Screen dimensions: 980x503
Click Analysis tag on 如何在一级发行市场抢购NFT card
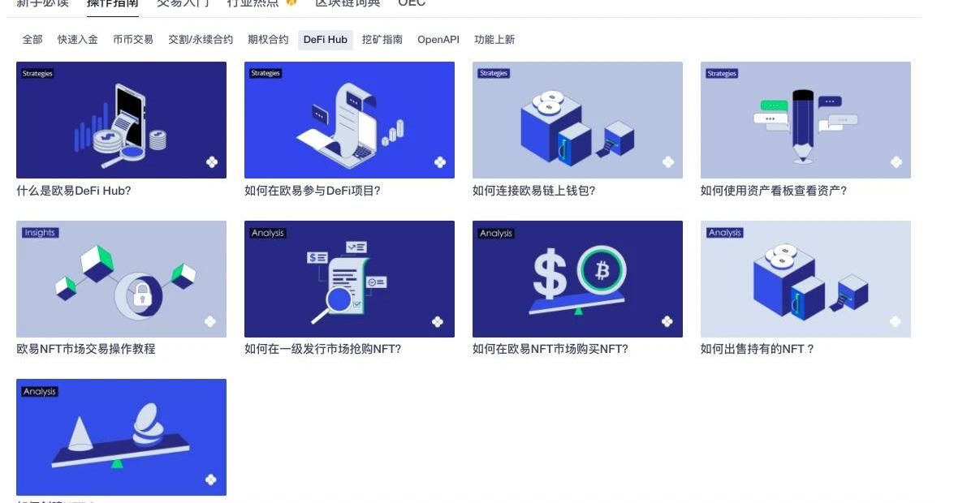pos(268,233)
